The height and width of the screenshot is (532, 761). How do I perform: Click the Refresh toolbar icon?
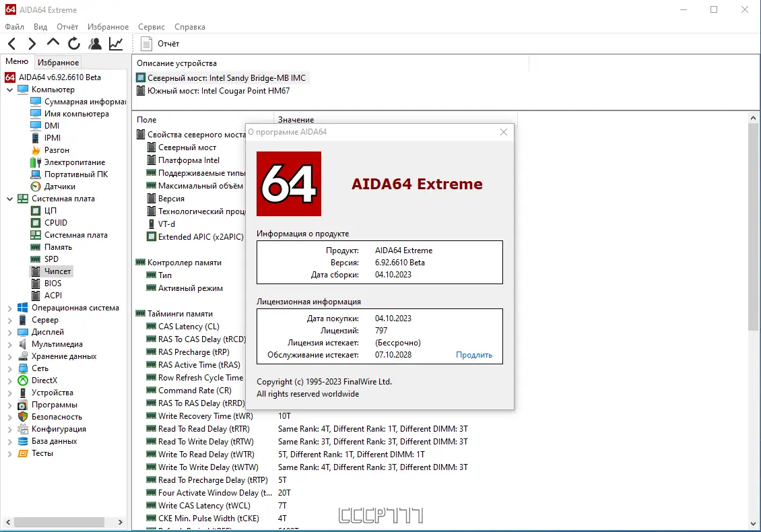pos(74,44)
